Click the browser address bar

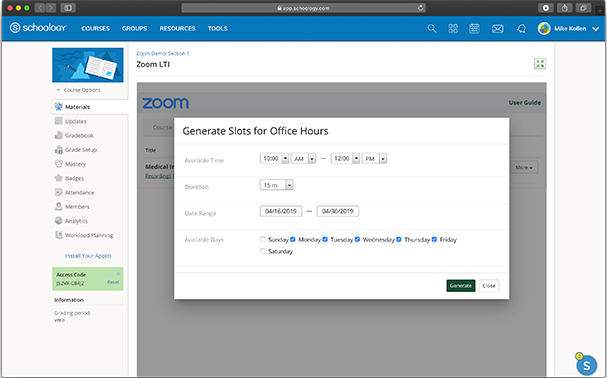coord(304,8)
